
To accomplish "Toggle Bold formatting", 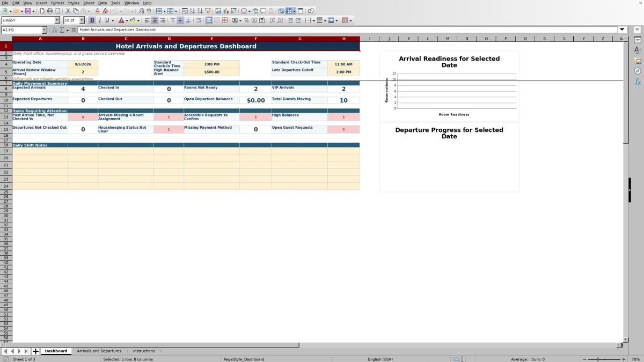I will point(92,20).
